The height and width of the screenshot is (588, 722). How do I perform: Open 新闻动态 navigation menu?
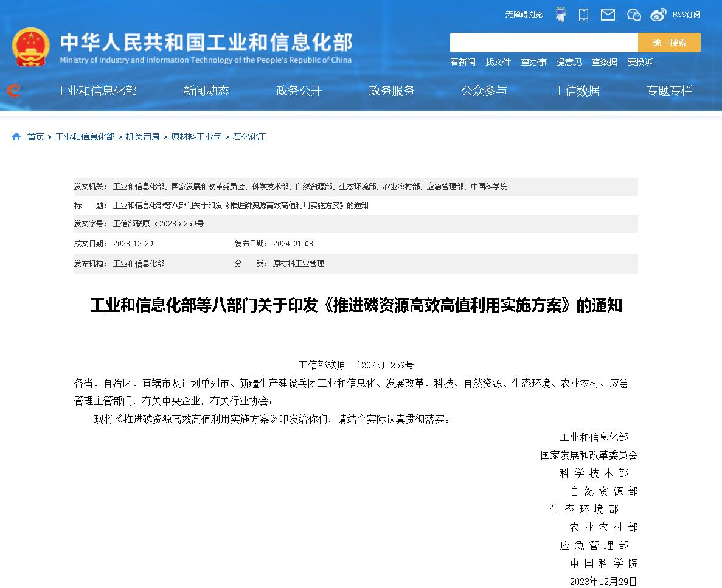click(x=206, y=91)
